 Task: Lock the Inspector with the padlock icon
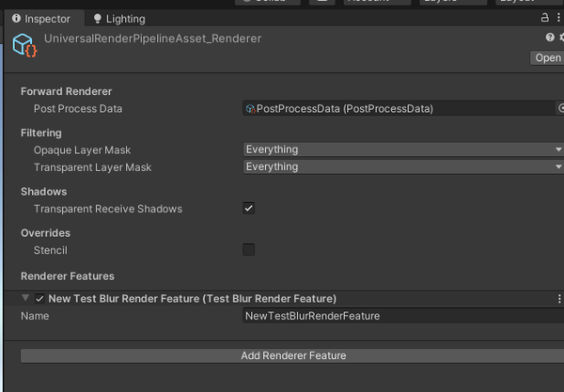point(545,18)
